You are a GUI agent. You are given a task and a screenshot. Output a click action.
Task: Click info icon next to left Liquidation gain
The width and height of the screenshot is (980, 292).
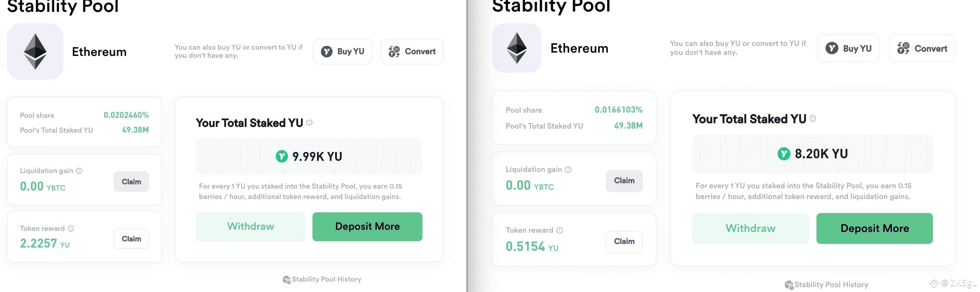[x=79, y=171]
